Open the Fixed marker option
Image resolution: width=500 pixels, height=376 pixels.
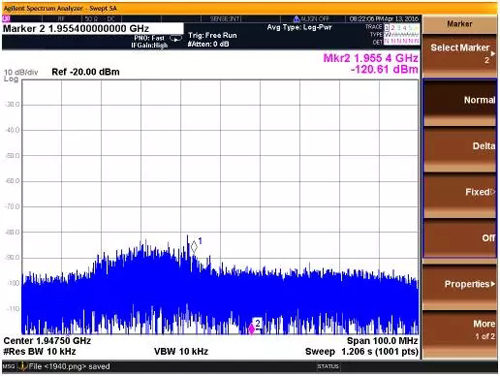click(x=460, y=192)
